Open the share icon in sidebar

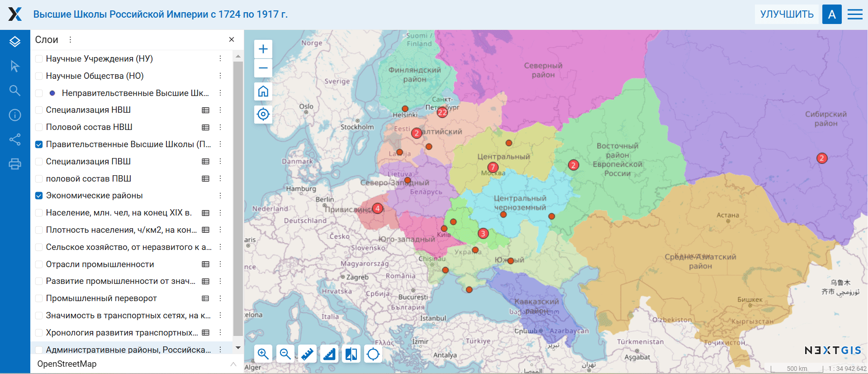(15, 139)
